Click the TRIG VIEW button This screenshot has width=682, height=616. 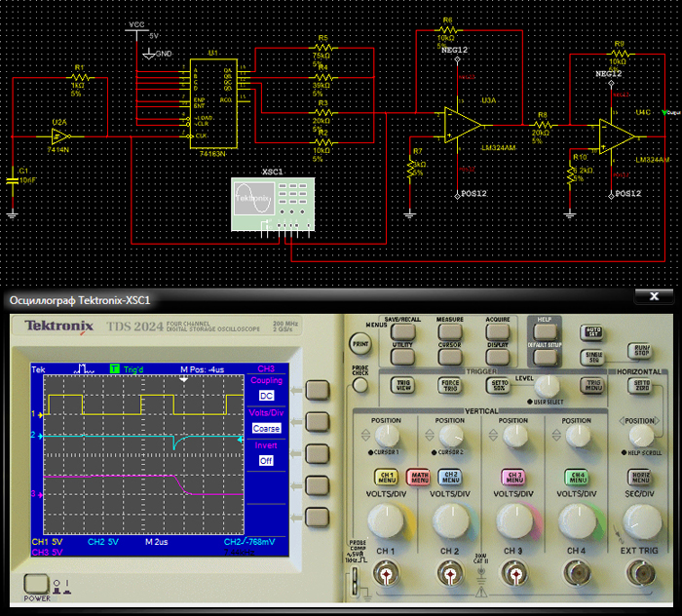pyautogui.click(x=403, y=385)
